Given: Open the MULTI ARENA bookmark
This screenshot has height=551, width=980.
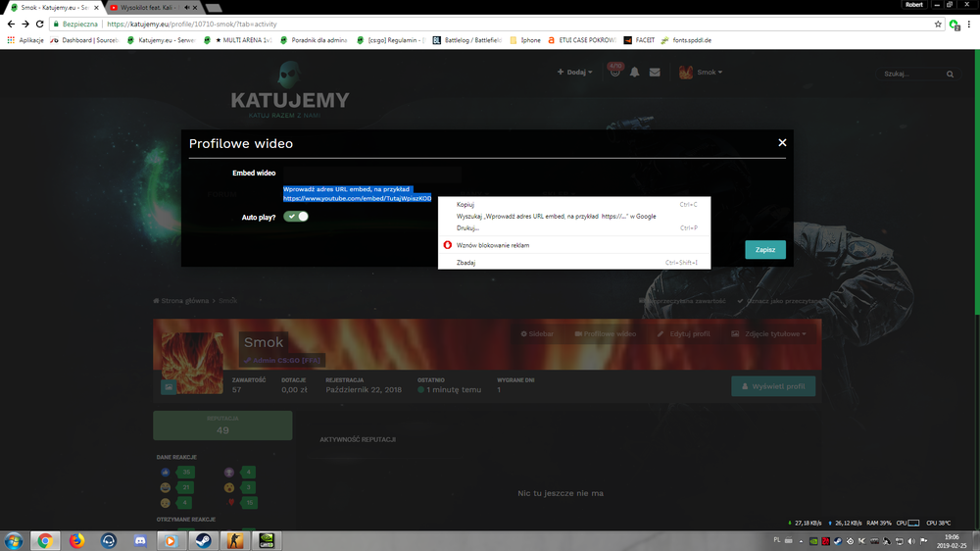Looking at the screenshot, I should 237,40.
